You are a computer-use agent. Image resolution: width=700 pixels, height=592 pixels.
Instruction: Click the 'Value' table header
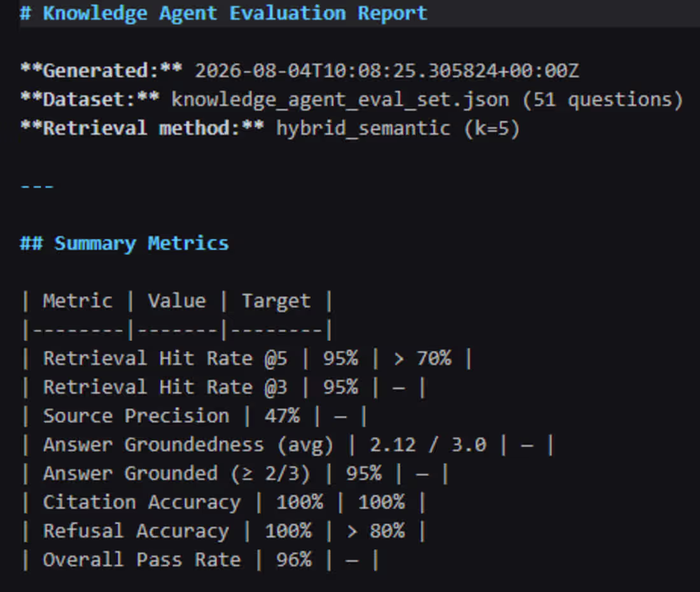[177, 301]
